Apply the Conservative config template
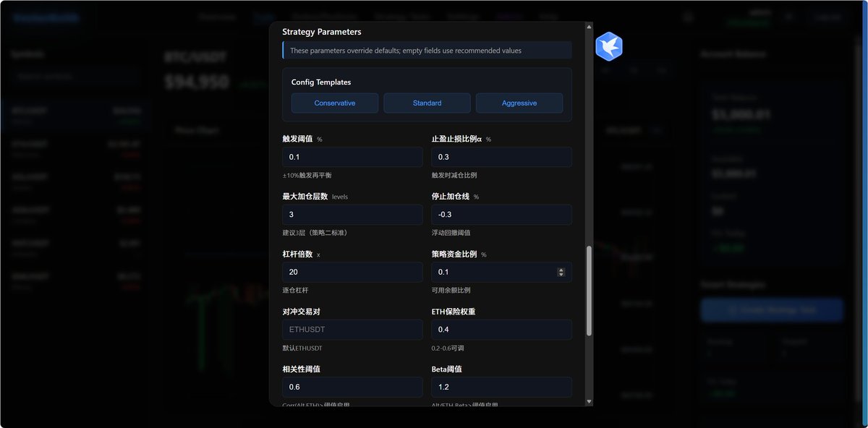This screenshot has width=868, height=428. (x=334, y=103)
